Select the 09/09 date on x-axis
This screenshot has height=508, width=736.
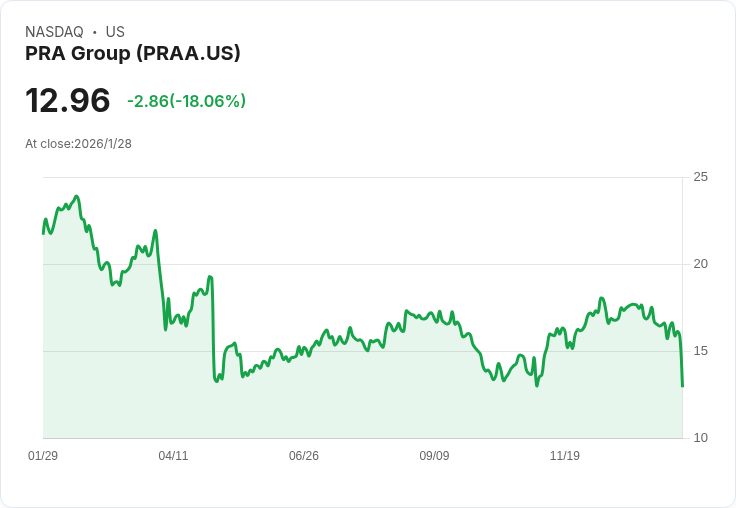click(x=434, y=456)
